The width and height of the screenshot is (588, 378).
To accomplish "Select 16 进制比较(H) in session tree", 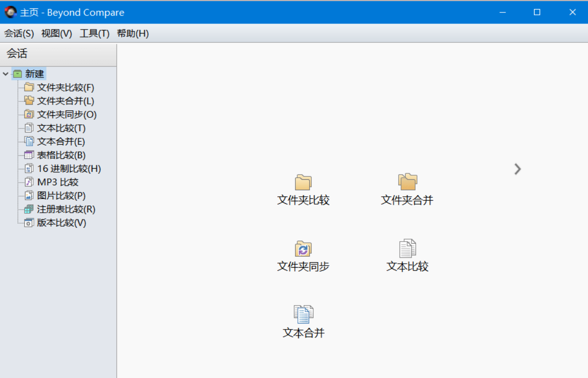I will [69, 169].
